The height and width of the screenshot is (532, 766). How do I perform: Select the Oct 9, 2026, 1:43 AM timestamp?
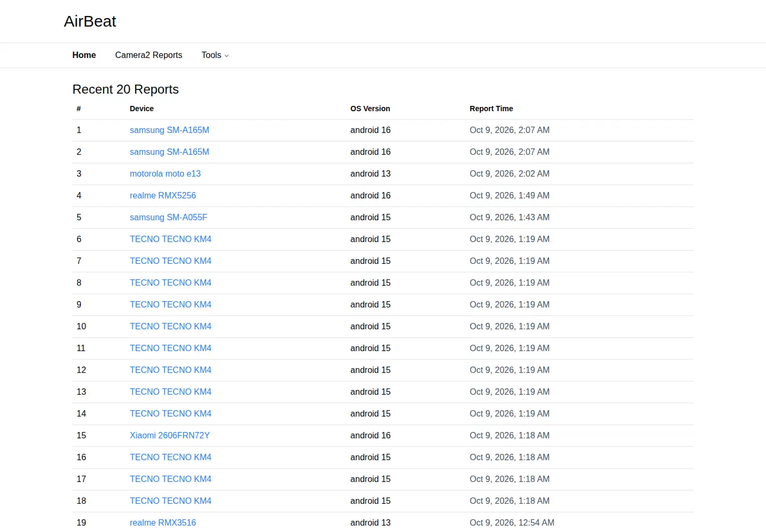pyautogui.click(x=510, y=218)
